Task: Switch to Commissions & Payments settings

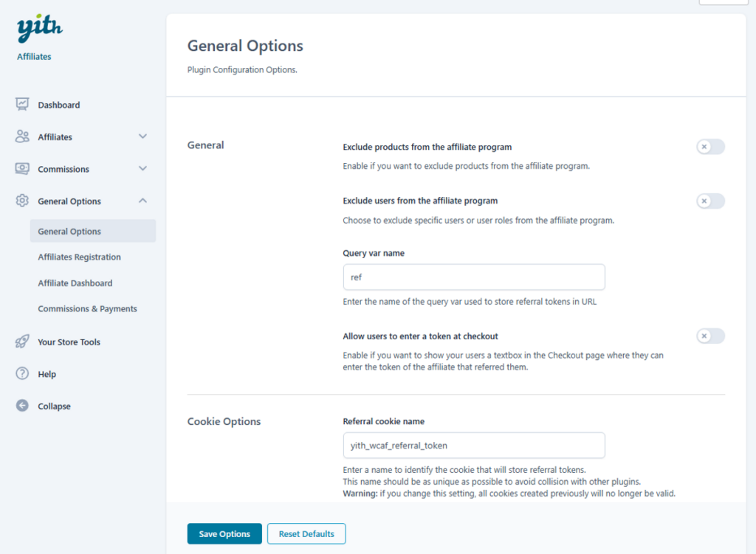Action: click(x=87, y=308)
